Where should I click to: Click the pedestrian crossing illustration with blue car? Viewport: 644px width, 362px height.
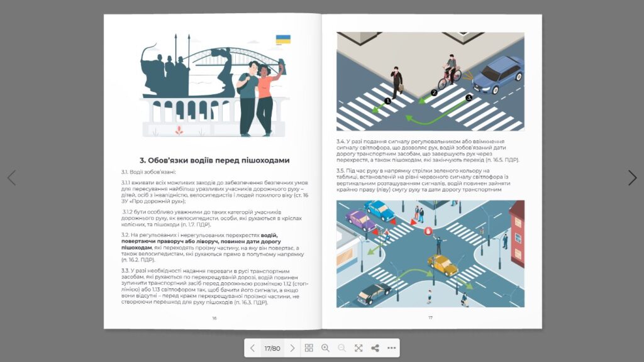[x=430, y=82]
